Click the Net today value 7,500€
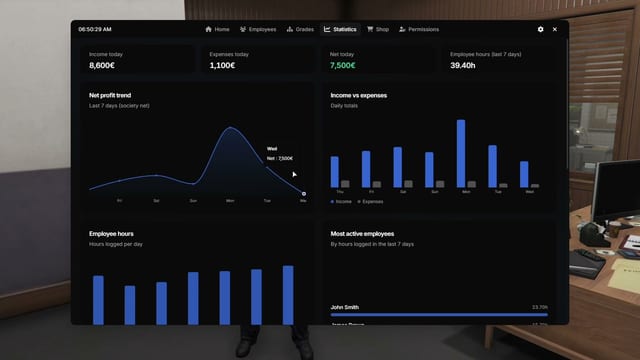 (342, 65)
